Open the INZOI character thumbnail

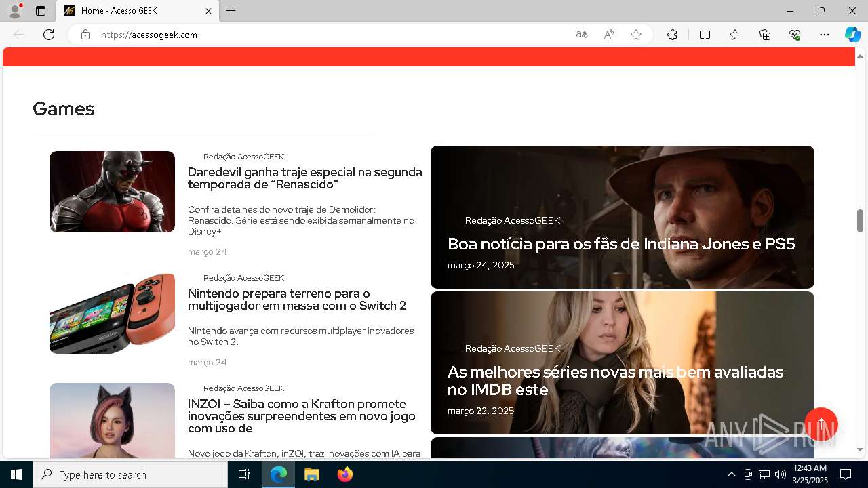[x=112, y=420]
